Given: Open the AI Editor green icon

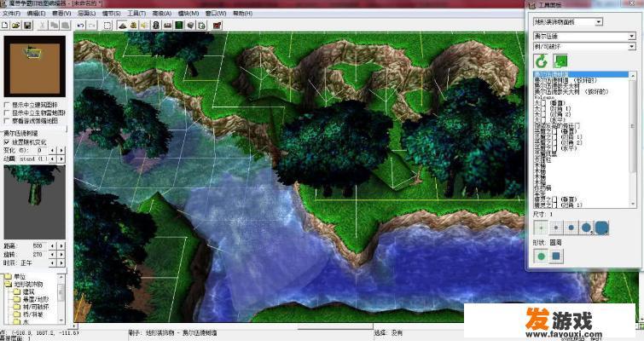Looking at the screenshot, I should coord(179,26).
